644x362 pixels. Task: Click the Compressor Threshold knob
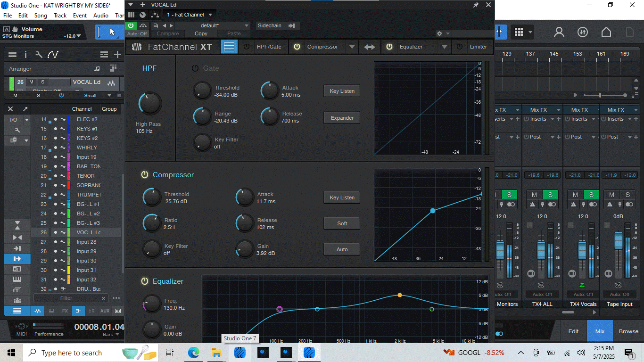click(152, 197)
